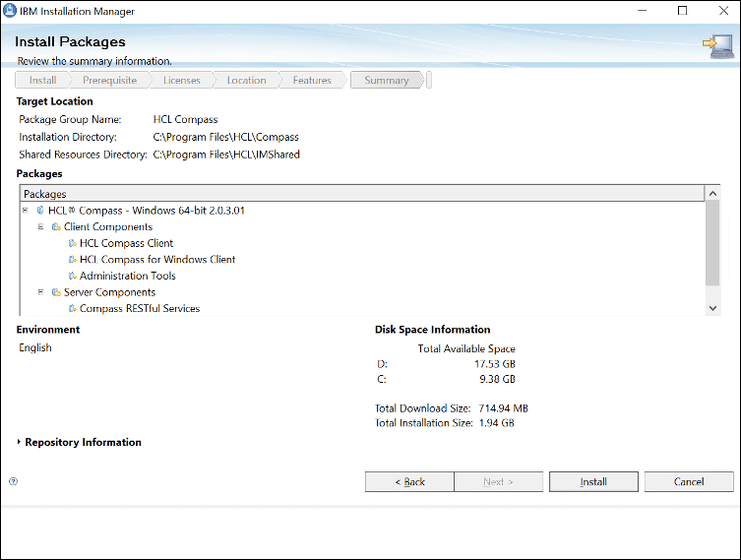The height and width of the screenshot is (560, 741).
Task: Click the installation directory path C:\Program Files\HCL\Compass
Action: [x=226, y=137]
